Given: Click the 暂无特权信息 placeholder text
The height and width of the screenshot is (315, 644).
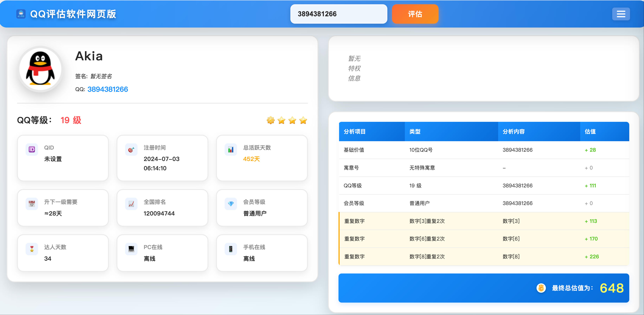Looking at the screenshot, I should point(354,68).
